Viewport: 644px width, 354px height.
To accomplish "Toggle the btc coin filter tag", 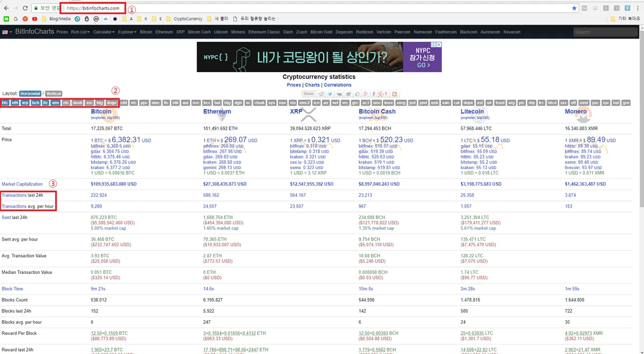I will pos(5,103).
